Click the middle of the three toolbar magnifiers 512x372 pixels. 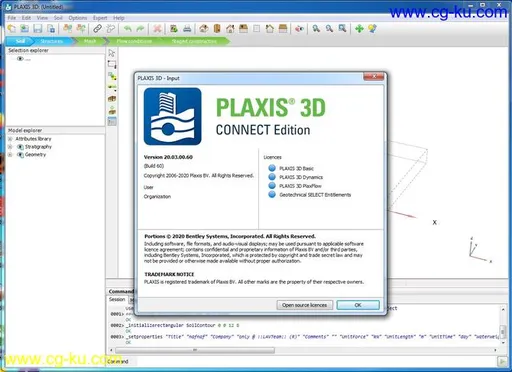(329, 29)
